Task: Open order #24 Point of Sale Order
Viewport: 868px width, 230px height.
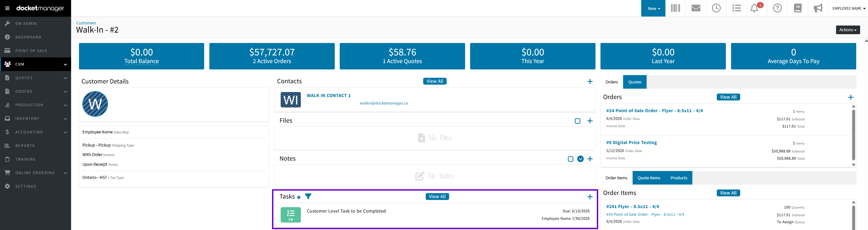Action: (x=654, y=111)
